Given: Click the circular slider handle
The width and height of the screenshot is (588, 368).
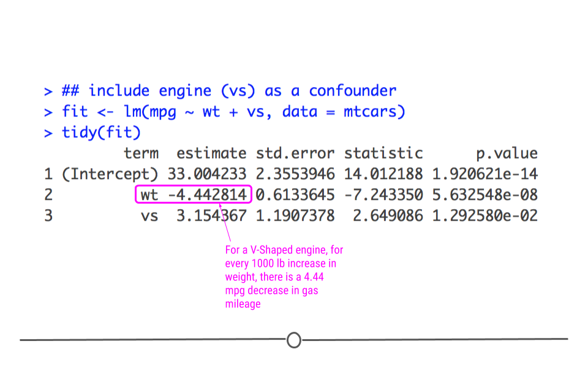Looking at the screenshot, I should tap(293, 340).
